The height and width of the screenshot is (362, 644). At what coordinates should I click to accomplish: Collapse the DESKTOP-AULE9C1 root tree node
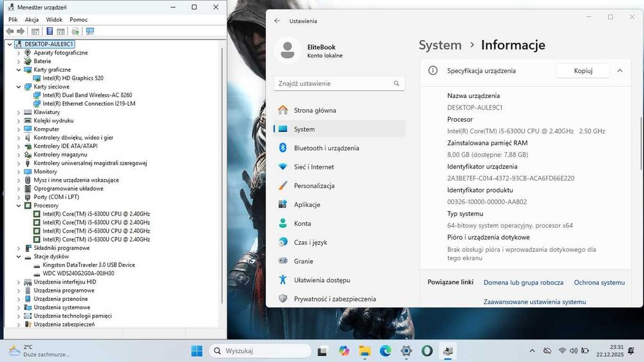[10, 44]
